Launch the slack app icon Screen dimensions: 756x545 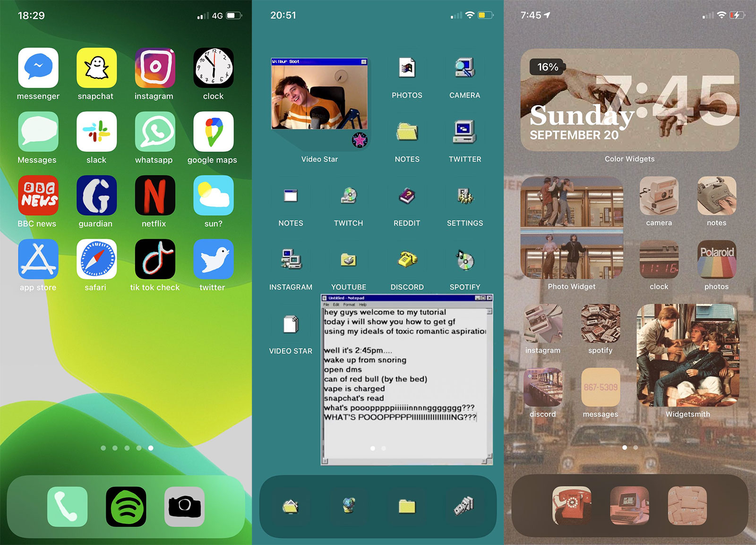click(x=96, y=131)
